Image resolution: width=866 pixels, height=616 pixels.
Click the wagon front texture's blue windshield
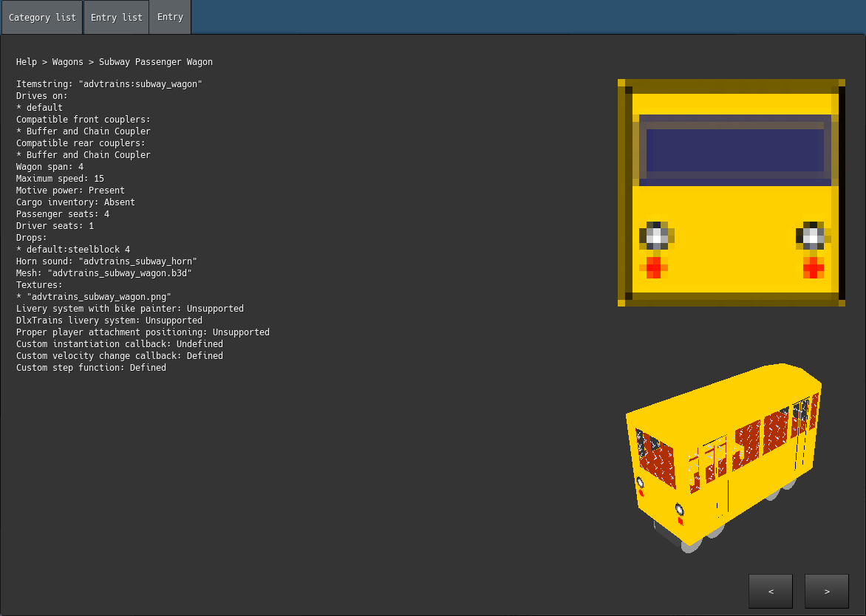tap(734, 150)
